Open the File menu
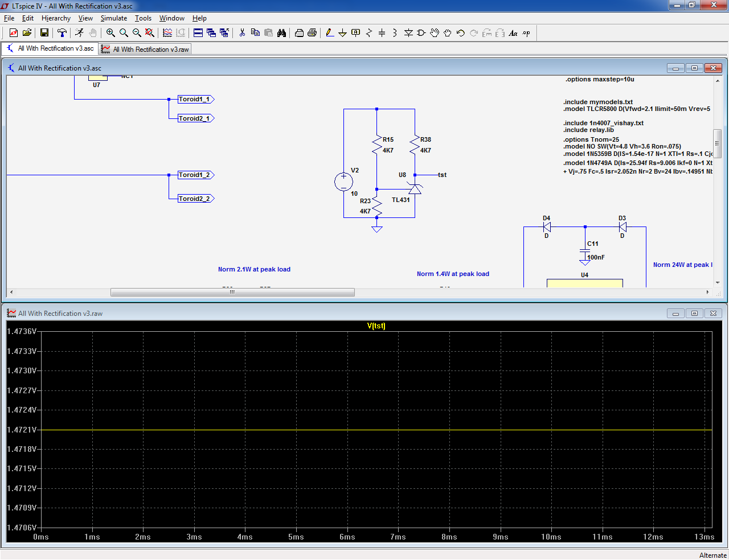 point(9,18)
